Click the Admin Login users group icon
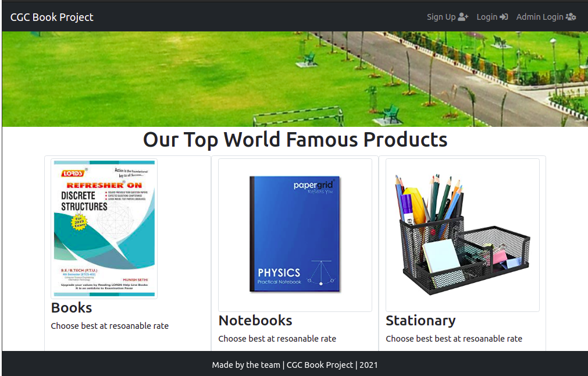Viewport: 588px width, 376px height. 571,17
